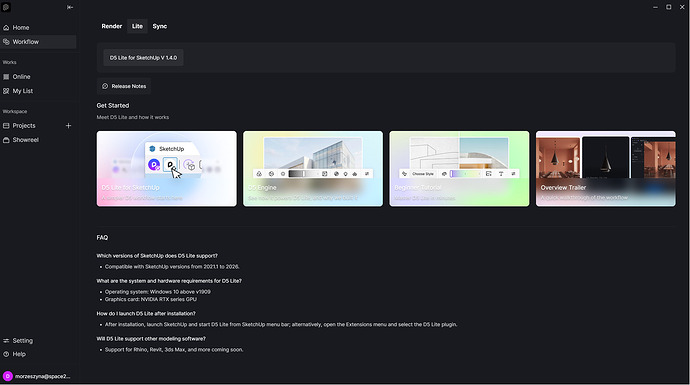Click 'After installation, launch SketchUp' answer line
This screenshot has width=690, height=385.
[x=281, y=324]
